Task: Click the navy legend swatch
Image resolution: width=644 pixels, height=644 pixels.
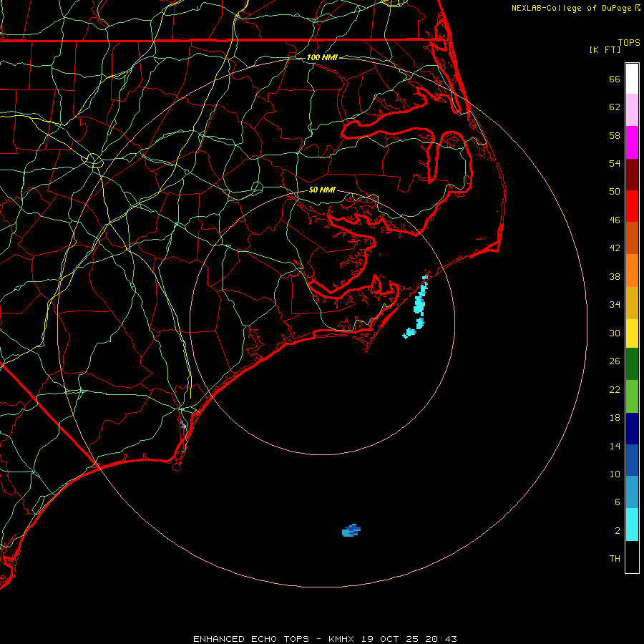Action: [632, 429]
